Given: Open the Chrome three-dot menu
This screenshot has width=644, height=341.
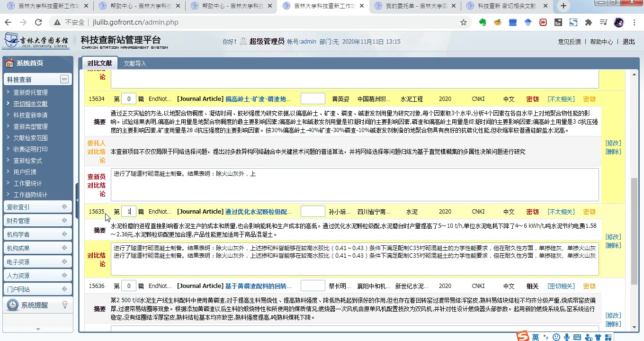Looking at the screenshot, I should tap(634, 22).
